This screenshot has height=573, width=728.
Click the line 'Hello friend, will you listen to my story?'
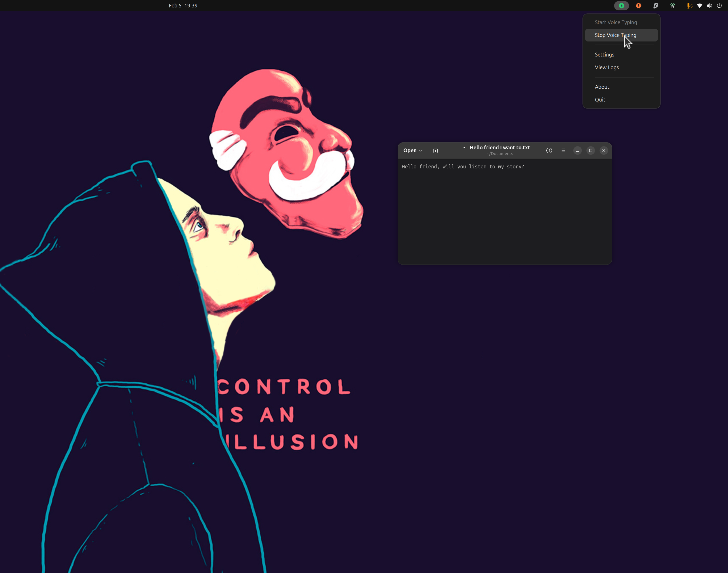pyautogui.click(x=463, y=167)
